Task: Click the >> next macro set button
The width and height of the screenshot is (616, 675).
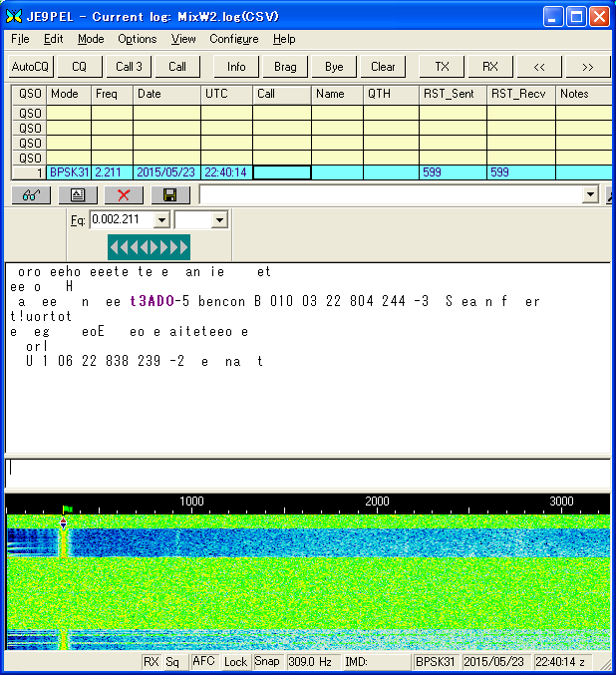Action: 588,67
